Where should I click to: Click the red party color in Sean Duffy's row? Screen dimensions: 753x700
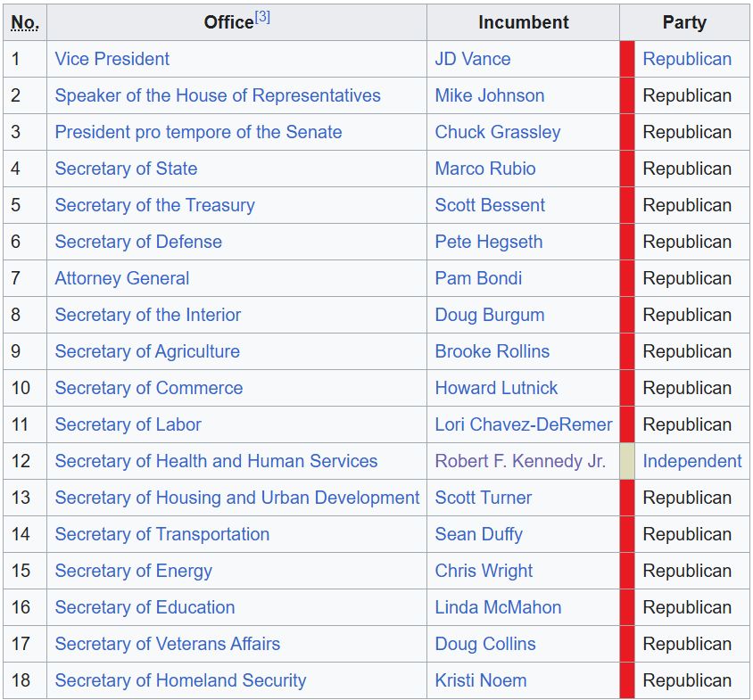626,534
